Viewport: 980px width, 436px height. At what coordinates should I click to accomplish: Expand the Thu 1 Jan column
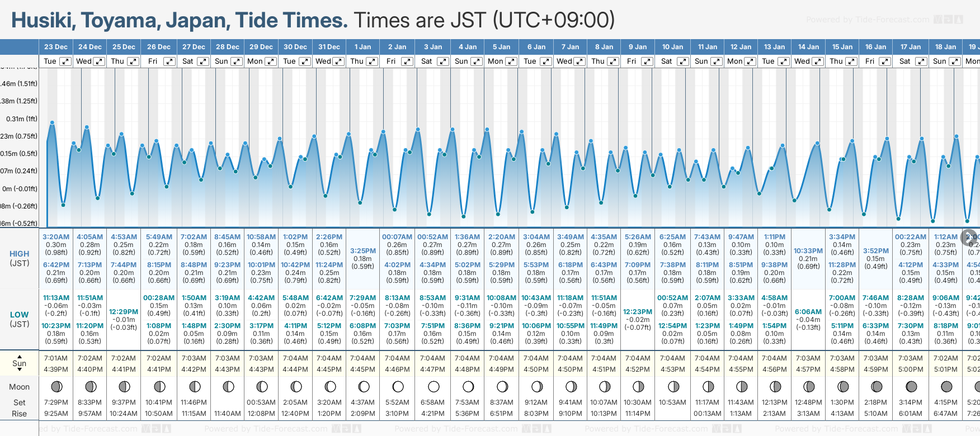(x=372, y=61)
